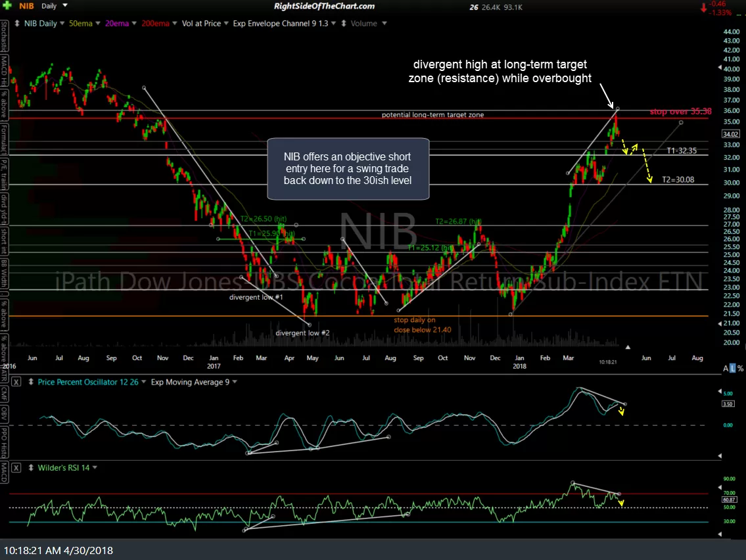Open the Vol at Price dropdown

(x=226, y=23)
